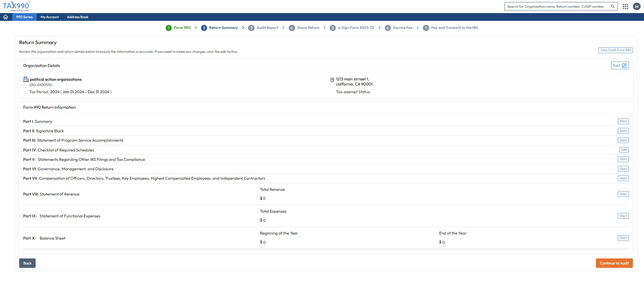The width and height of the screenshot is (644, 282).
Task: Click the chevron after Form 990 step
Action: click(x=196, y=28)
